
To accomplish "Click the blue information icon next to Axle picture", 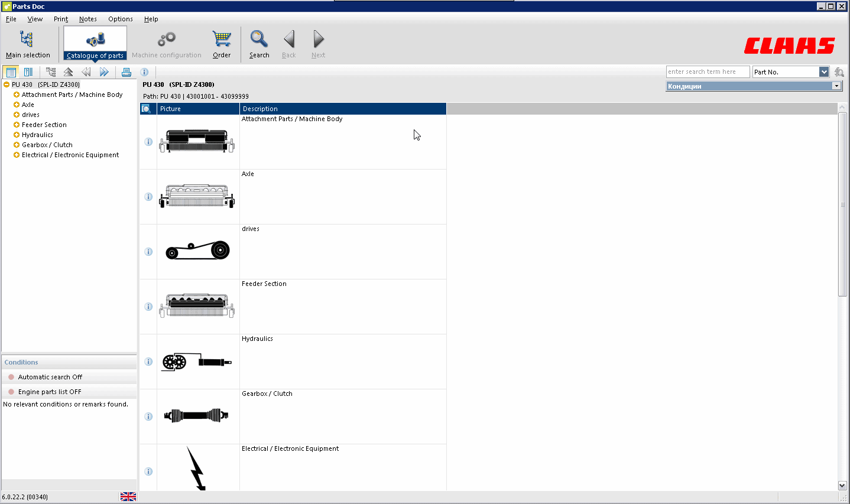I will tap(148, 197).
